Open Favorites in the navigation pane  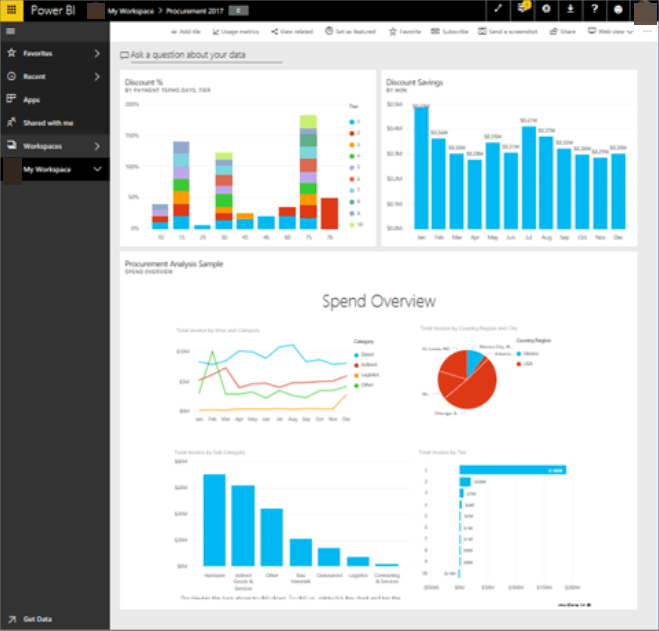click(x=55, y=53)
